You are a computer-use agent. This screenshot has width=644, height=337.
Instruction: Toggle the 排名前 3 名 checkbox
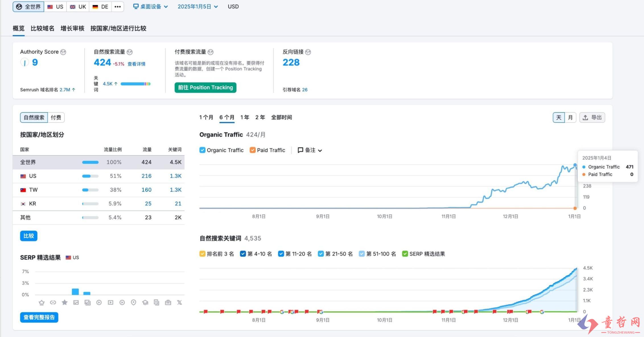point(202,254)
